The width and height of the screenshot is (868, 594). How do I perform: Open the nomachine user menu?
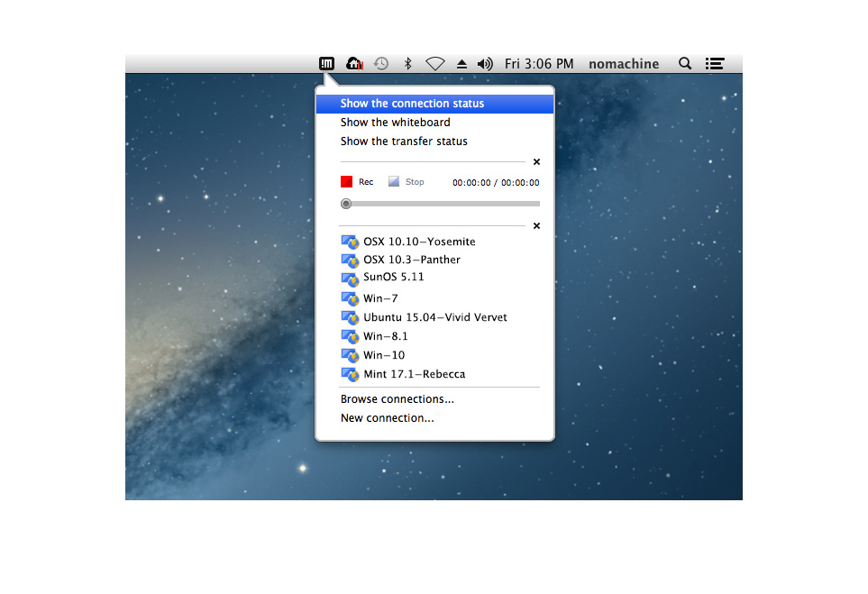coord(624,64)
